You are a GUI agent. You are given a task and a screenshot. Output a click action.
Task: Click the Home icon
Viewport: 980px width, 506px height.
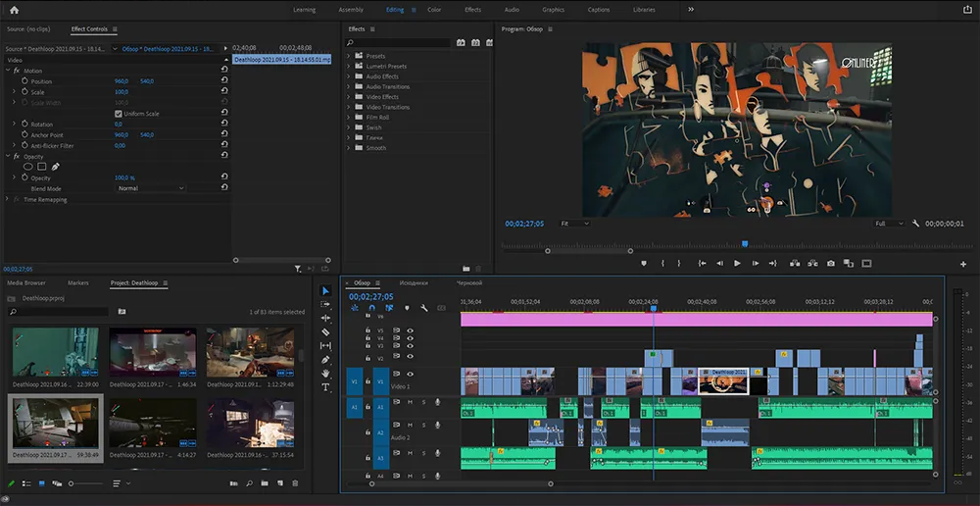pos(14,10)
